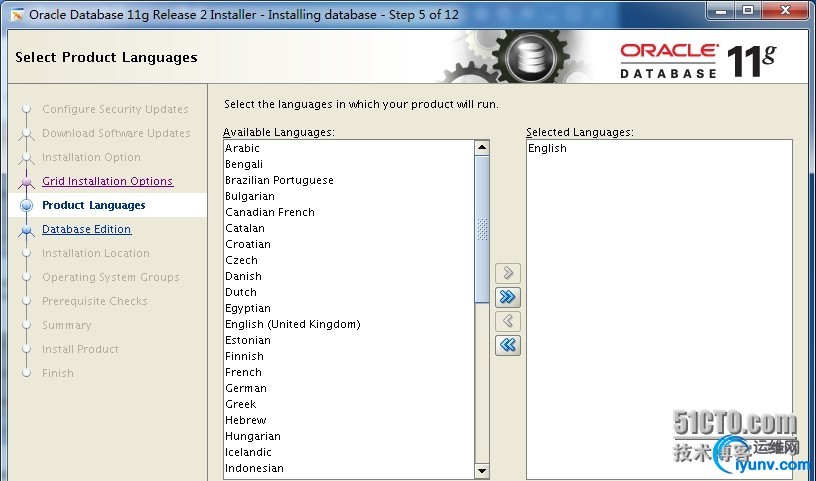The width and height of the screenshot is (816, 481).
Task: Click the add all languages double-arrow button
Action: click(508, 297)
